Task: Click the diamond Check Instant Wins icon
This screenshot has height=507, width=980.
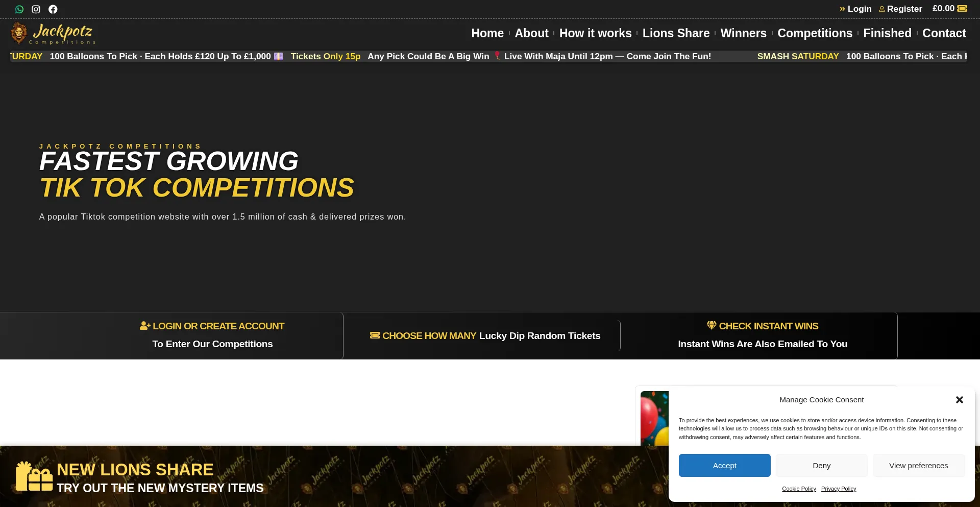Action: (x=711, y=325)
